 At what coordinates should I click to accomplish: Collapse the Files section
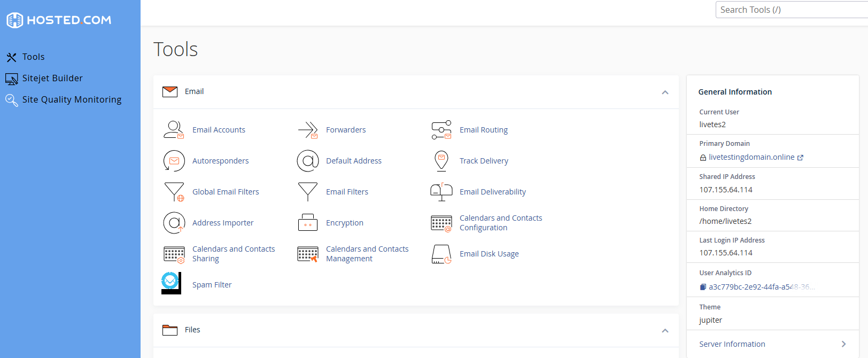coord(665,331)
